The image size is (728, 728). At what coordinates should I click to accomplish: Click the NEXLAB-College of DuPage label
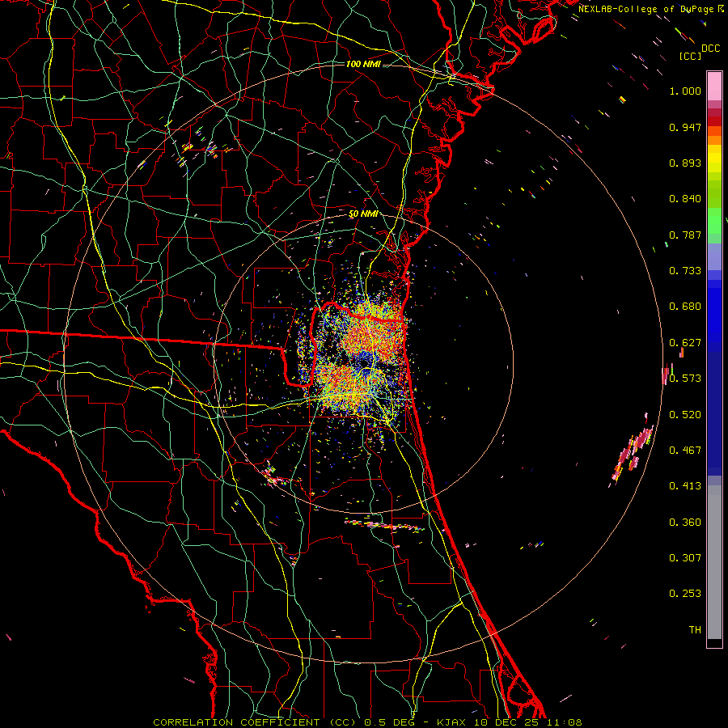click(646, 9)
